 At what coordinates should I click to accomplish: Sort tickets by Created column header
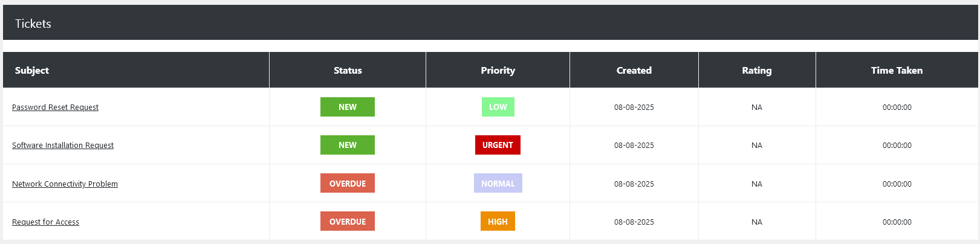[634, 71]
